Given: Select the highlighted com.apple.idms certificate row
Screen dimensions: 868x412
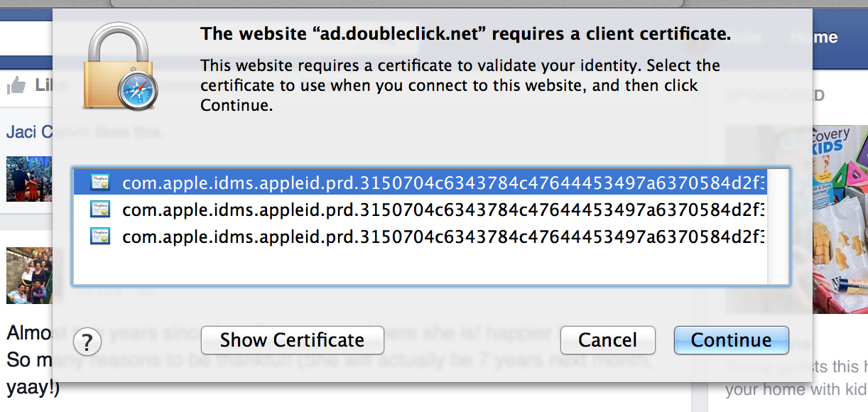Looking at the screenshot, I should pyautogui.click(x=420, y=183).
